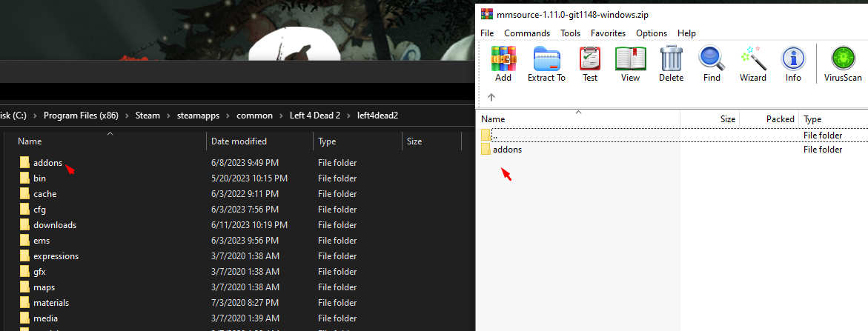Click the Find magnifier icon
868x331 pixels.
[712, 58]
